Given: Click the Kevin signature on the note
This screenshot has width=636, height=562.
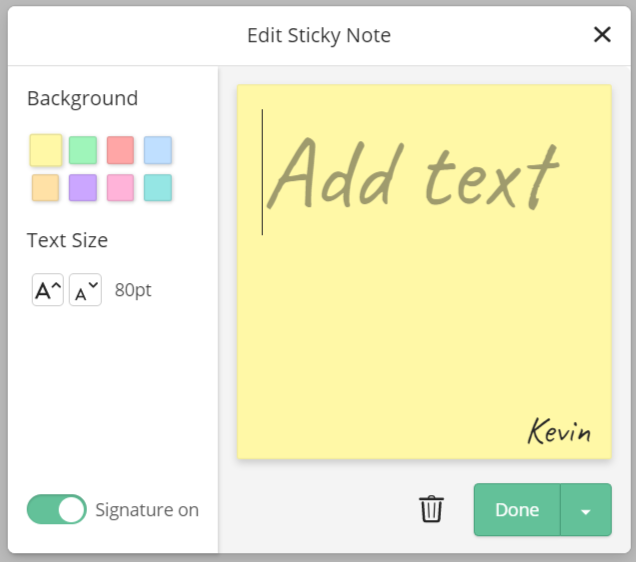Looking at the screenshot, I should (559, 431).
